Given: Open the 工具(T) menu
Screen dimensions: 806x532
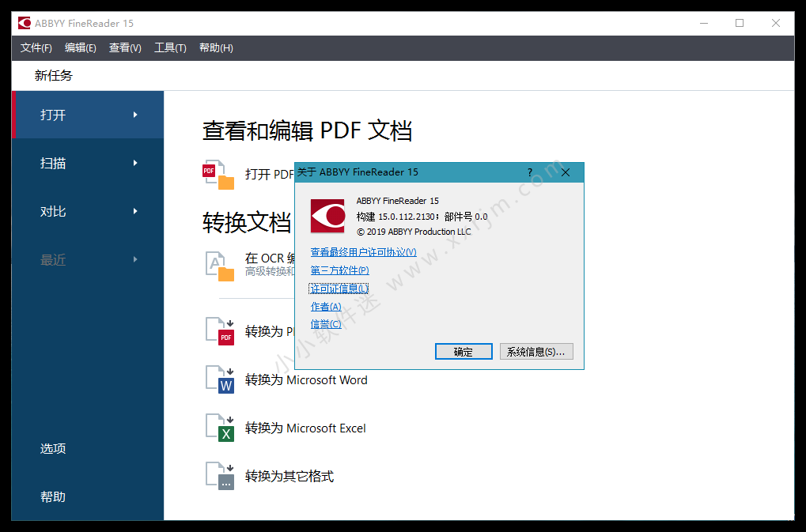Looking at the screenshot, I should point(170,47).
